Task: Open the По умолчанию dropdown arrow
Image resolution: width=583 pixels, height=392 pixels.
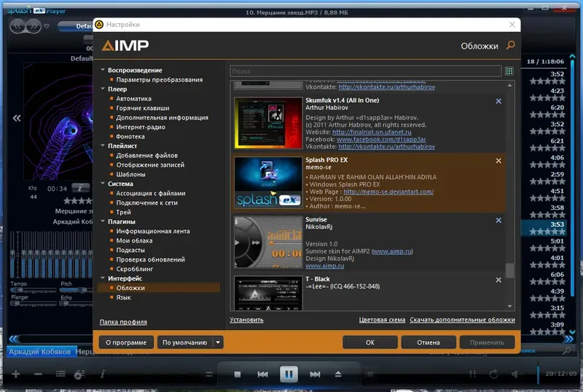Action: (x=218, y=342)
